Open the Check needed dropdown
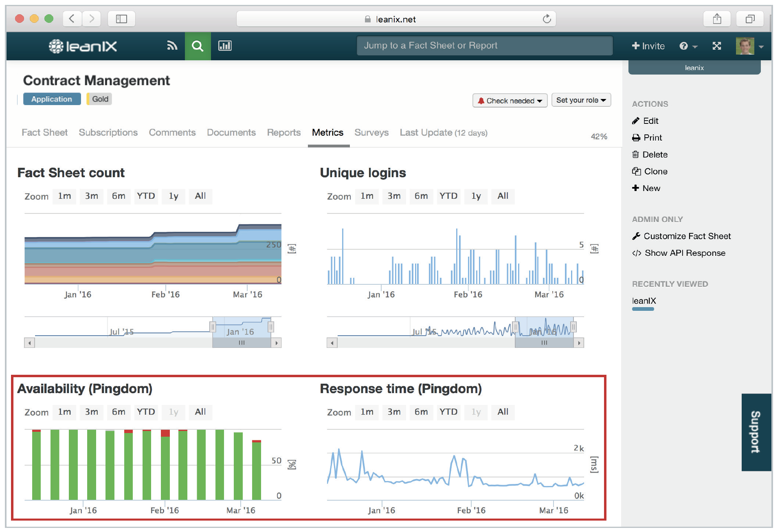 tap(510, 101)
